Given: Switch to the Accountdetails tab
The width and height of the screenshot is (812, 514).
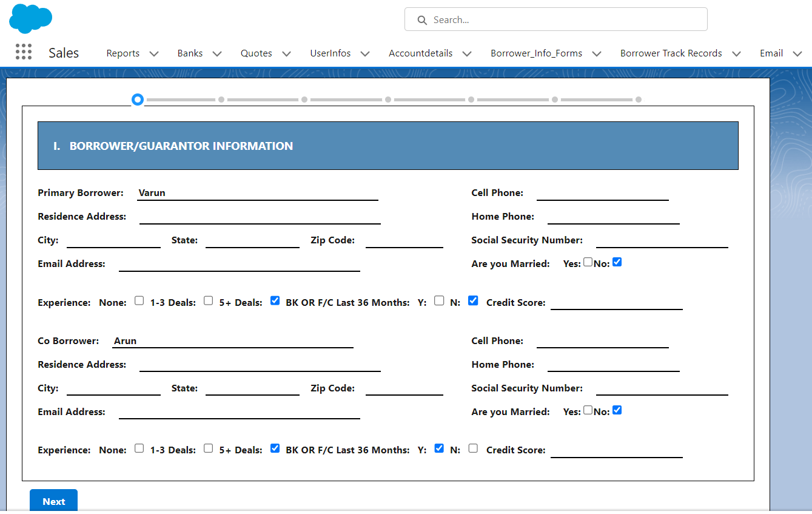Looking at the screenshot, I should 421,53.
